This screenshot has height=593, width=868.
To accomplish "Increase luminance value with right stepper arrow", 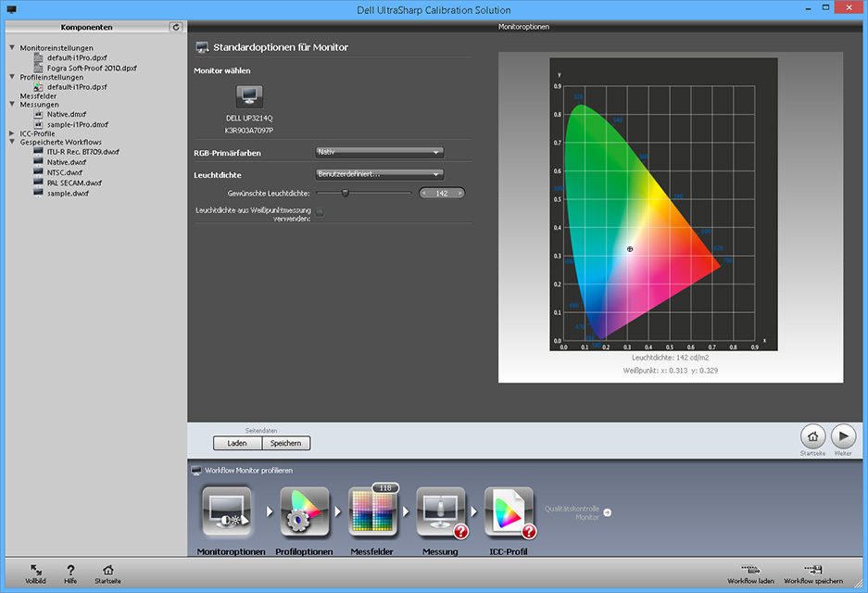I will pyautogui.click(x=460, y=194).
